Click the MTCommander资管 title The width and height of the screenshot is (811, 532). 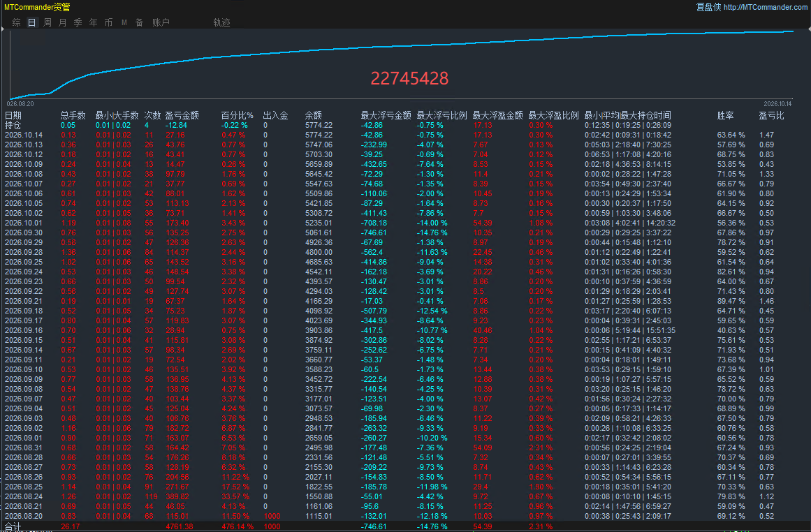pyautogui.click(x=37, y=7)
